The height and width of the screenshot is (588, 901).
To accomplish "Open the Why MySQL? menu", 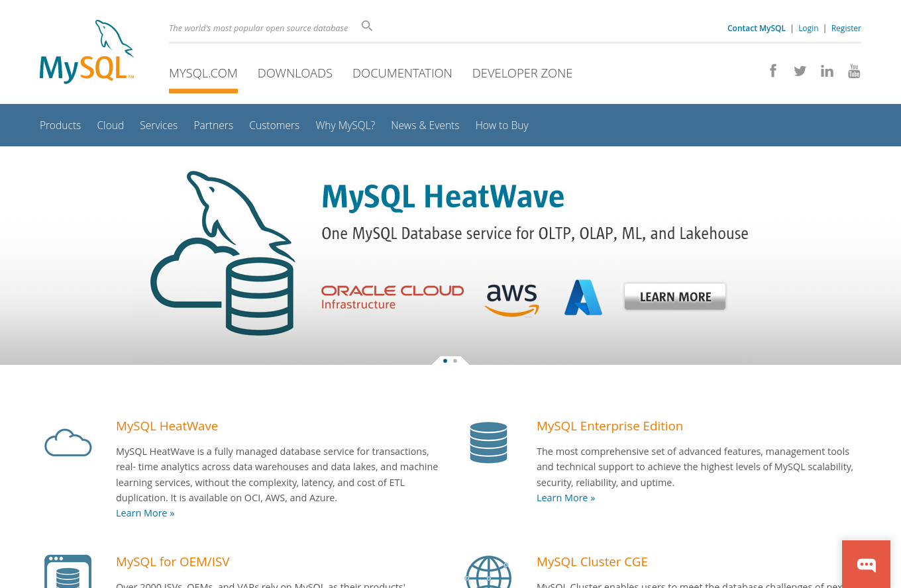I will pos(345,125).
